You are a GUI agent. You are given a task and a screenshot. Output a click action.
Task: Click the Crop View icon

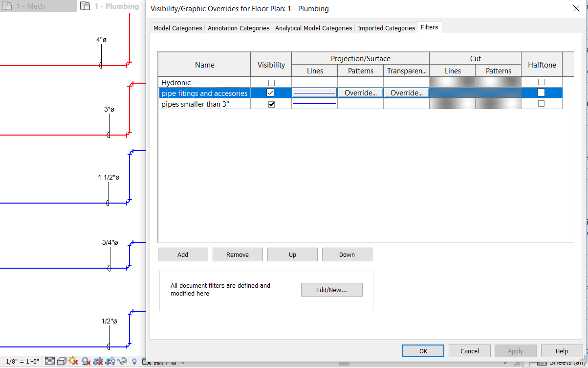pos(98,361)
